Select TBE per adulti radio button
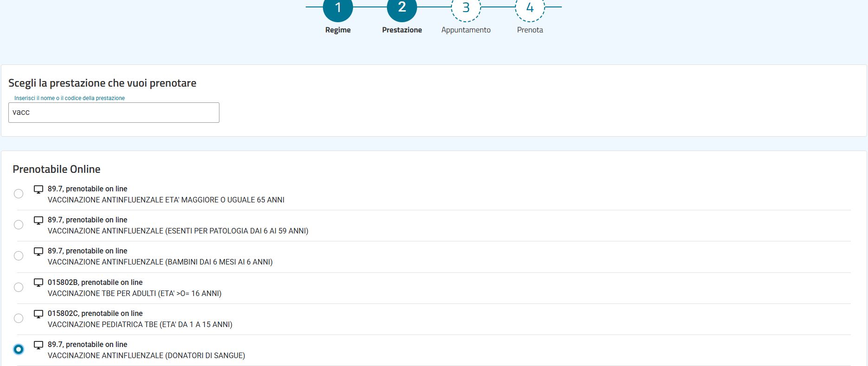The height and width of the screenshot is (366, 868). pyautogui.click(x=19, y=287)
